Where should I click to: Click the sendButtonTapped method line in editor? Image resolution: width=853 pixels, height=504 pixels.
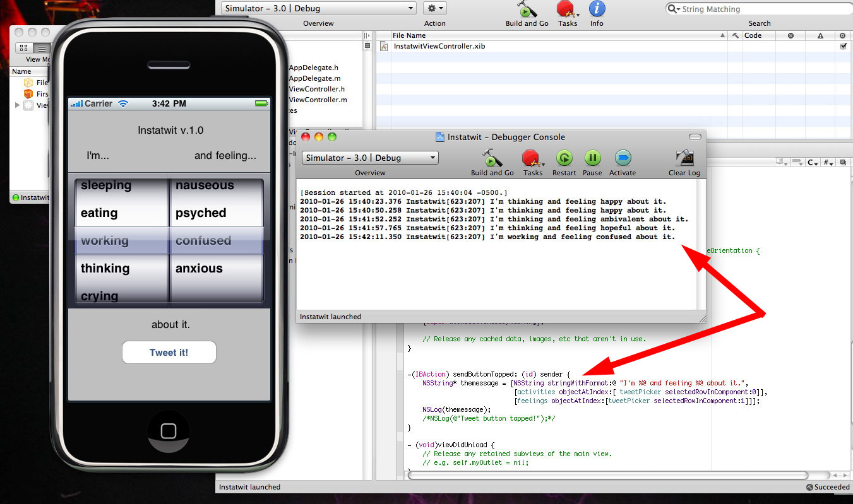(x=489, y=374)
